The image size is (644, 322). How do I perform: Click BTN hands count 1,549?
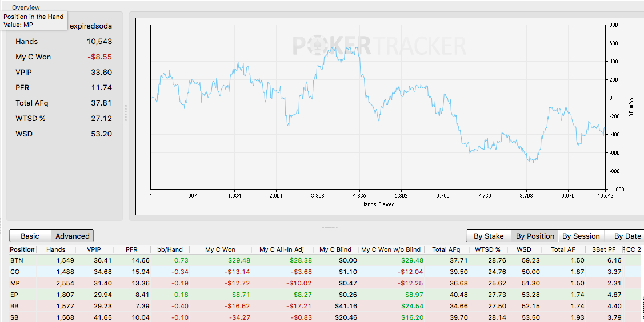coord(66,260)
